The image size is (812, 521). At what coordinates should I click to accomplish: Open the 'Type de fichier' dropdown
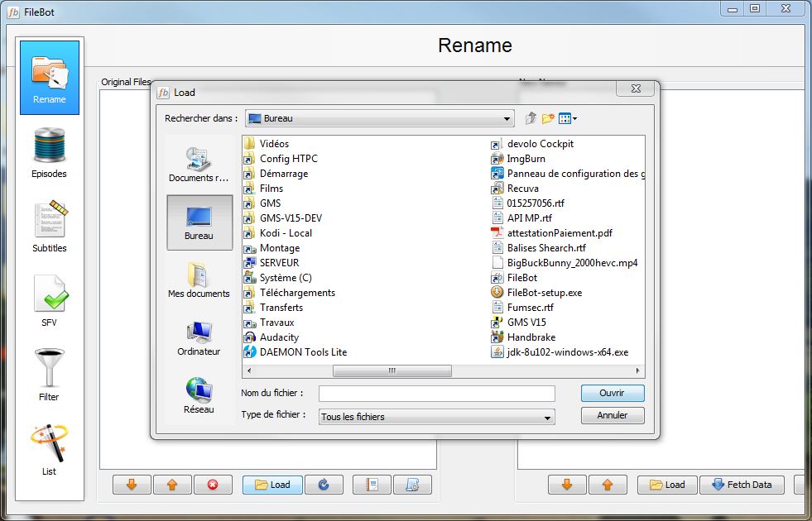[x=547, y=418]
